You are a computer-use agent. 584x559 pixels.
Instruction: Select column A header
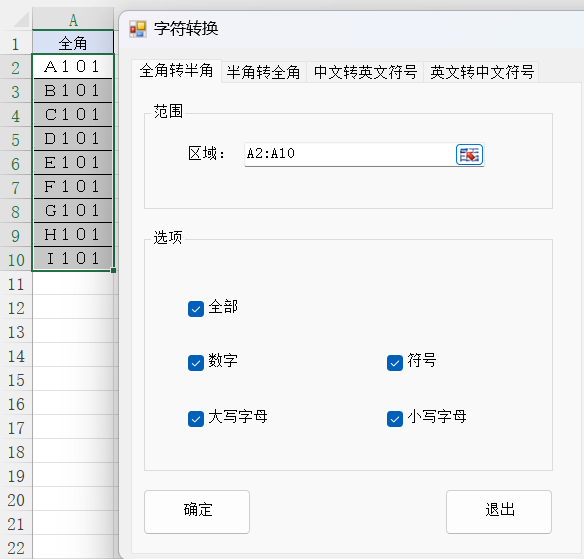pos(73,19)
